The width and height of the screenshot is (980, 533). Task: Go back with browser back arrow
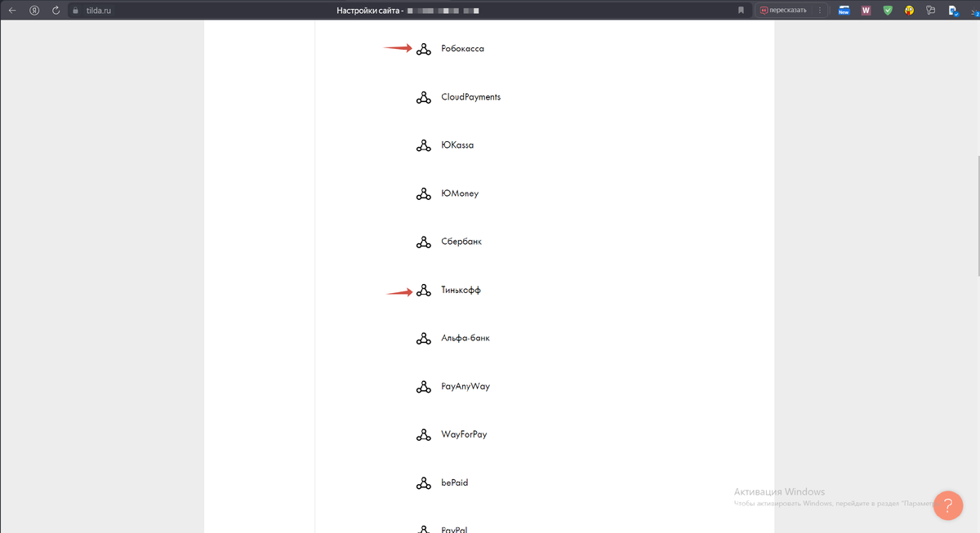(x=12, y=11)
